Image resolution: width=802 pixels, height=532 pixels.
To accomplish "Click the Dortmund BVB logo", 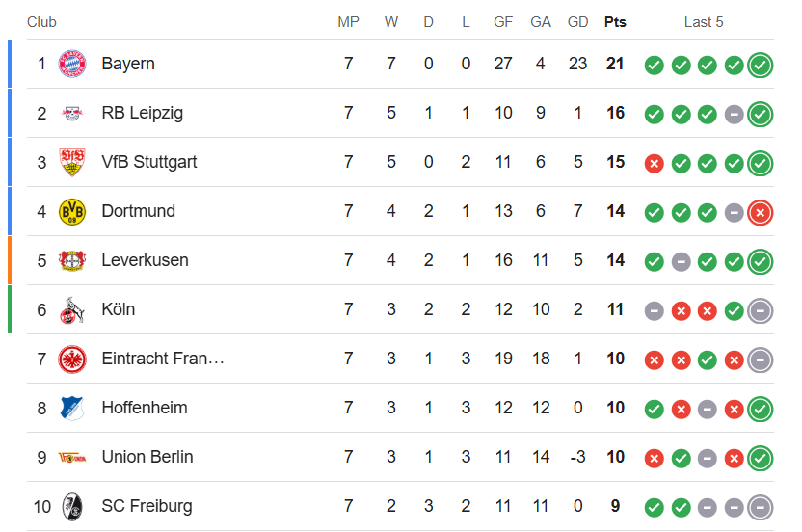I will [72, 211].
